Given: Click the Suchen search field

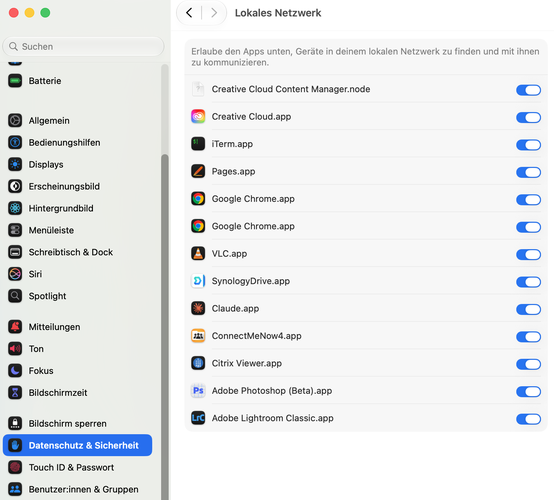Looking at the screenshot, I should pos(83,46).
